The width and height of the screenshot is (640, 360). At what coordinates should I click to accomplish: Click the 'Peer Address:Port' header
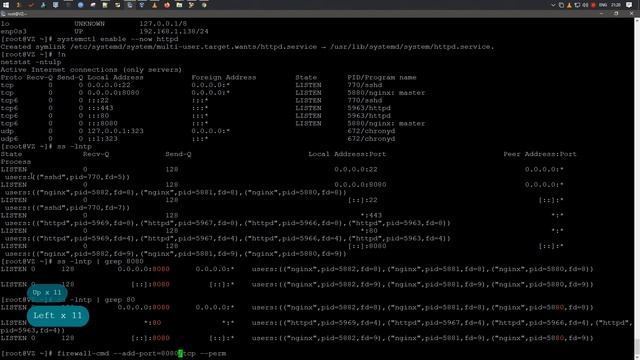(540, 154)
